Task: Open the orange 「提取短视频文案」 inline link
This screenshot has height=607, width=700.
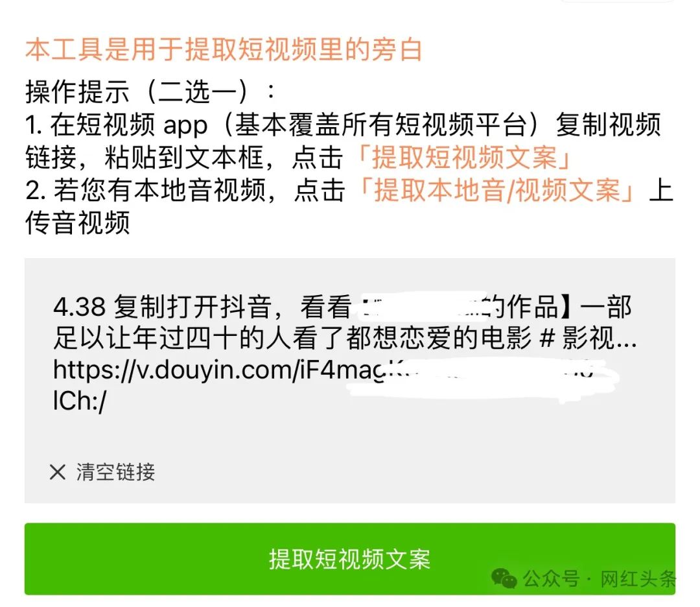Action: (x=463, y=157)
